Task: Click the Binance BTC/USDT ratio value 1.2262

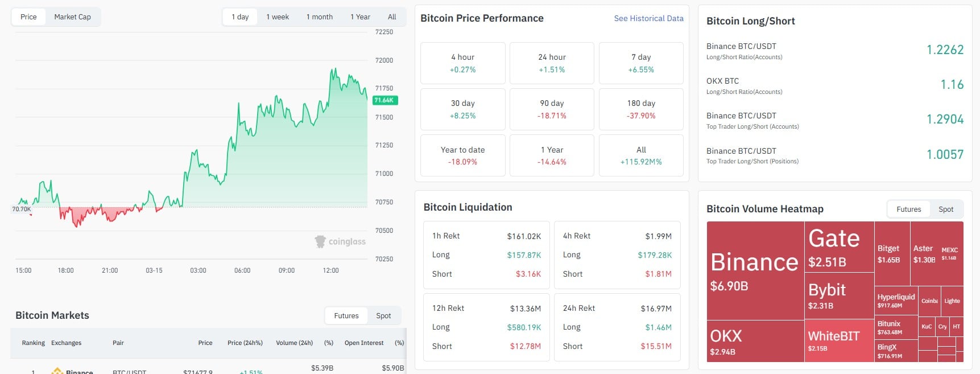Action: pyautogui.click(x=946, y=50)
